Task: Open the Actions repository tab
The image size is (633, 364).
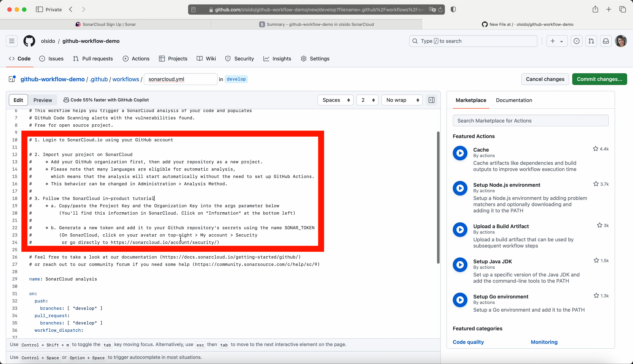Action: [136, 59]
